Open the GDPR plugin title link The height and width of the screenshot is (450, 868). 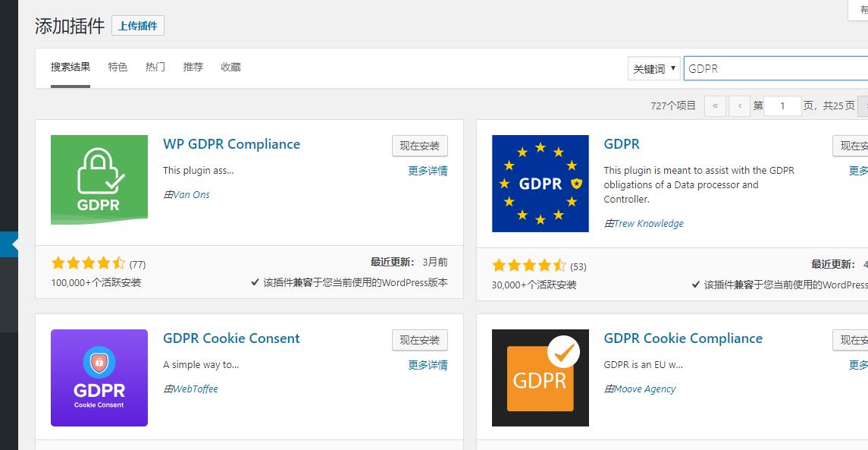(x=622, y=144)
